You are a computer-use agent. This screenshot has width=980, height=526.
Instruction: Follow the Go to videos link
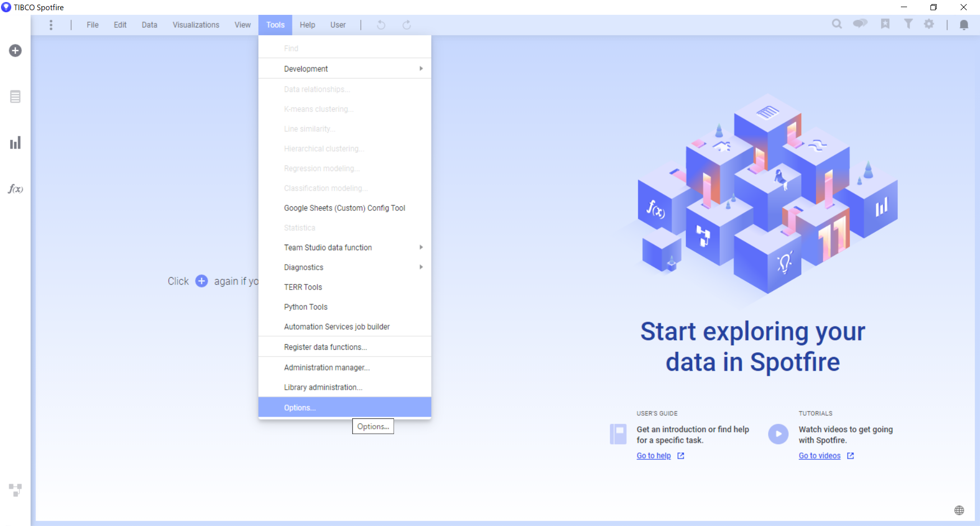click(819, 456)
